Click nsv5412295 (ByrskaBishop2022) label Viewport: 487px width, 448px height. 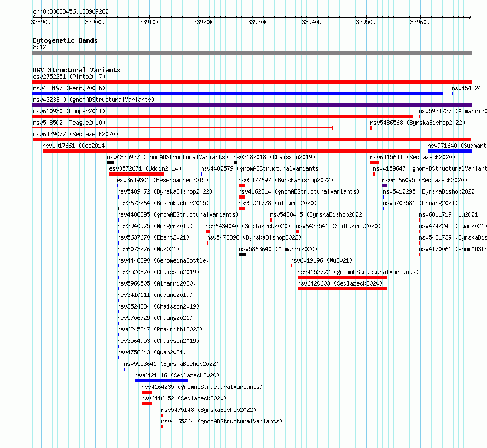[430, 191]
